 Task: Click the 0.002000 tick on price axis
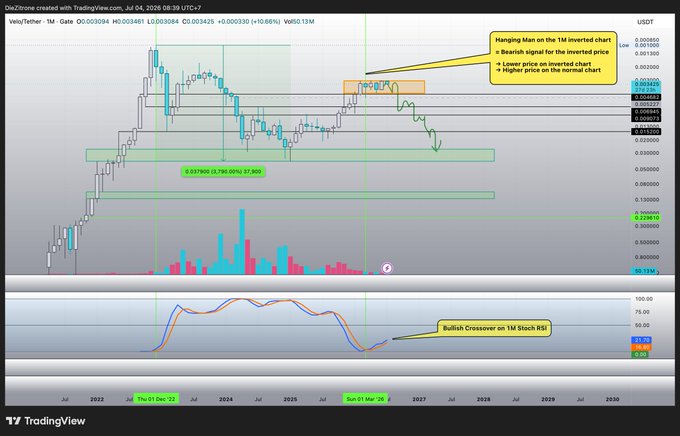(647, 67)
